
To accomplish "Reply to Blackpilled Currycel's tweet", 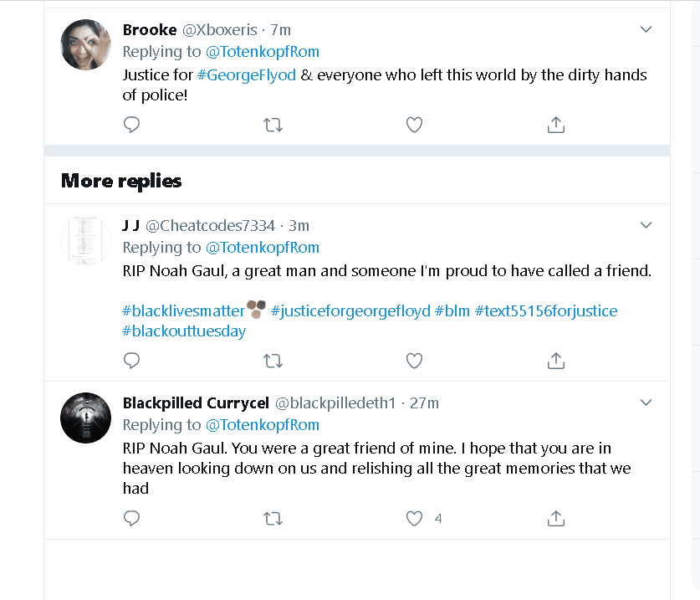I will [131, 519].
